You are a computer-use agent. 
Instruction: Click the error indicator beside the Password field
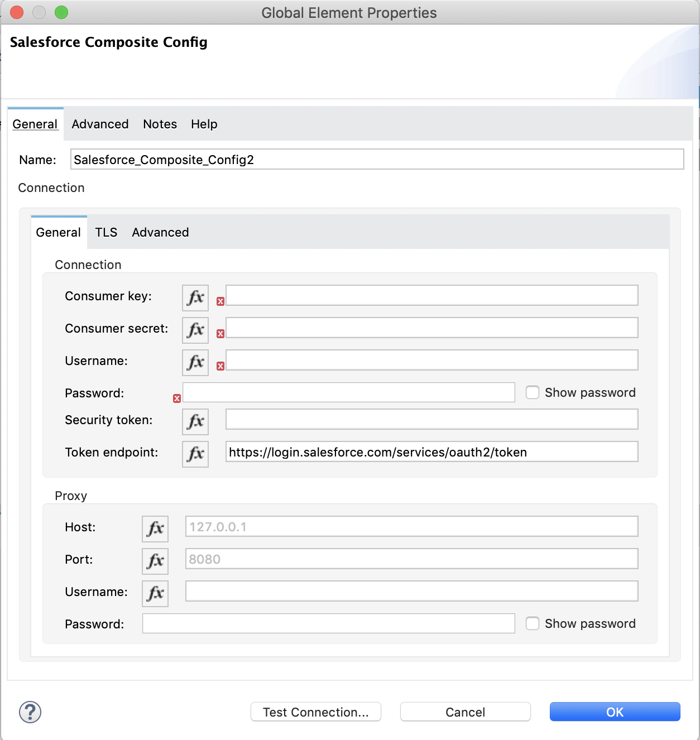coord(177,398)
